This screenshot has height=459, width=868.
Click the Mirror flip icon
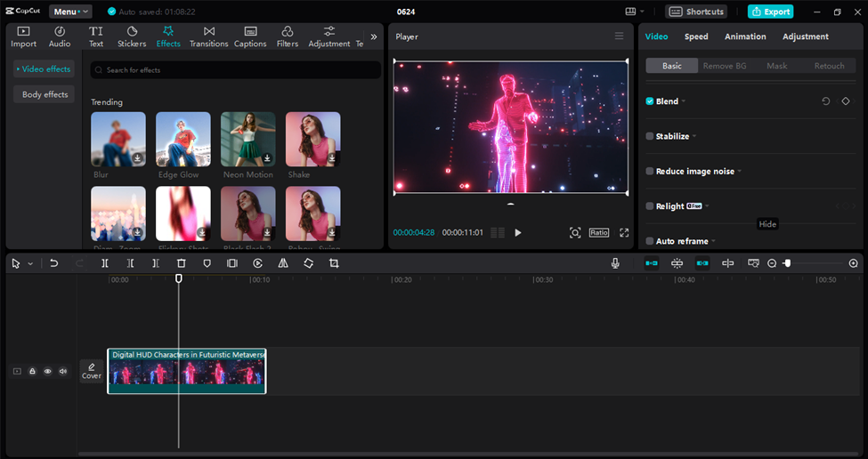coord(283,263)
